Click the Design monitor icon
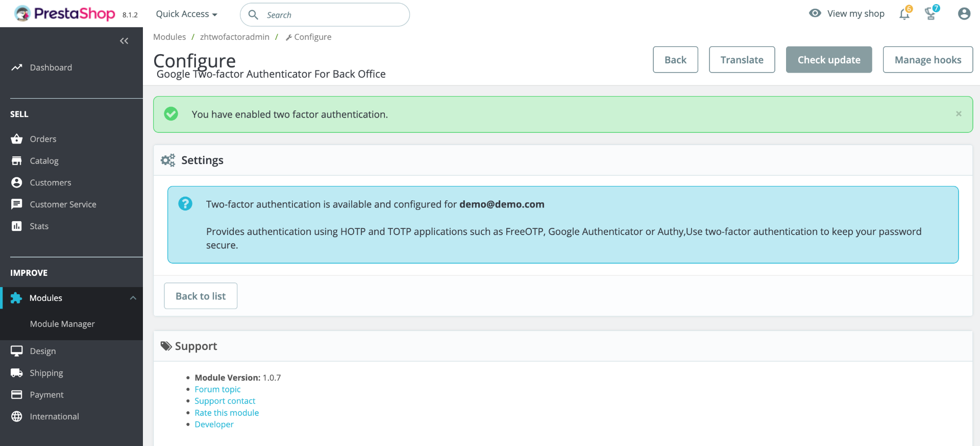This screenshot has width=980, height=446. click(x=17, y=351)
